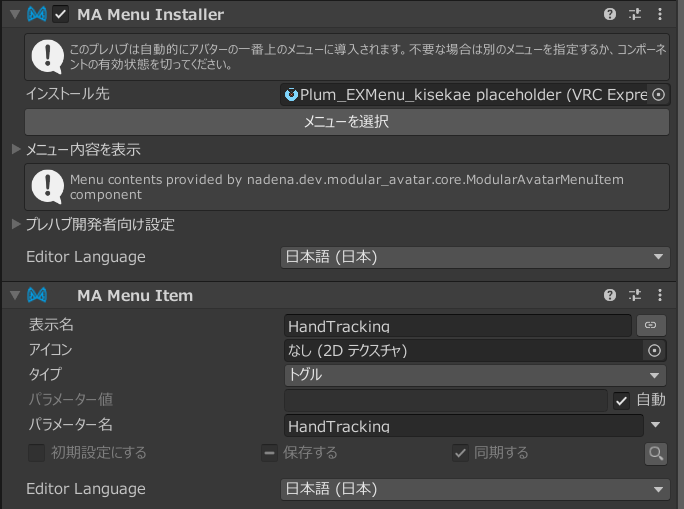Viewport: 684px width, 509px height.
Task: Open presets for MA Menu Item component
Action: tap(634, 295)
